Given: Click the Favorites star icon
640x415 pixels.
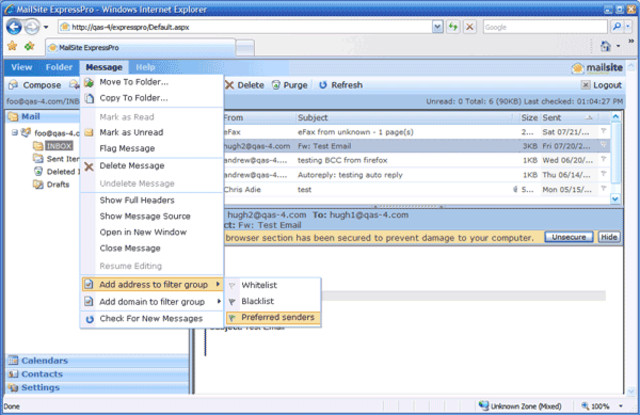Looking at the screenshot, I should (x=12, y=46).
